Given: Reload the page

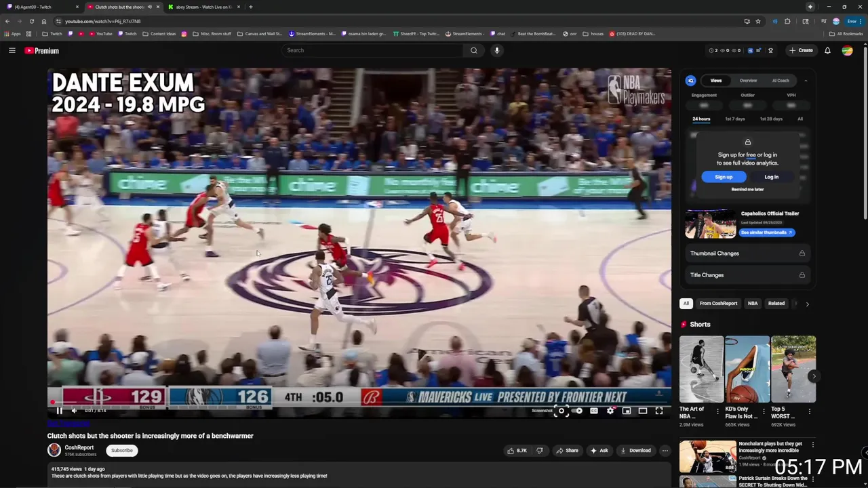Looking at the screenshot, I should tap(31, 21).
